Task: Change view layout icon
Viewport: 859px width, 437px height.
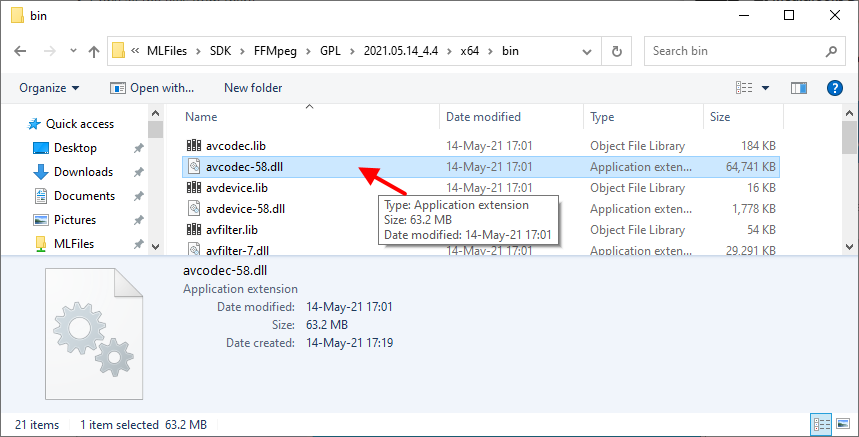Action: pos(744,88)
